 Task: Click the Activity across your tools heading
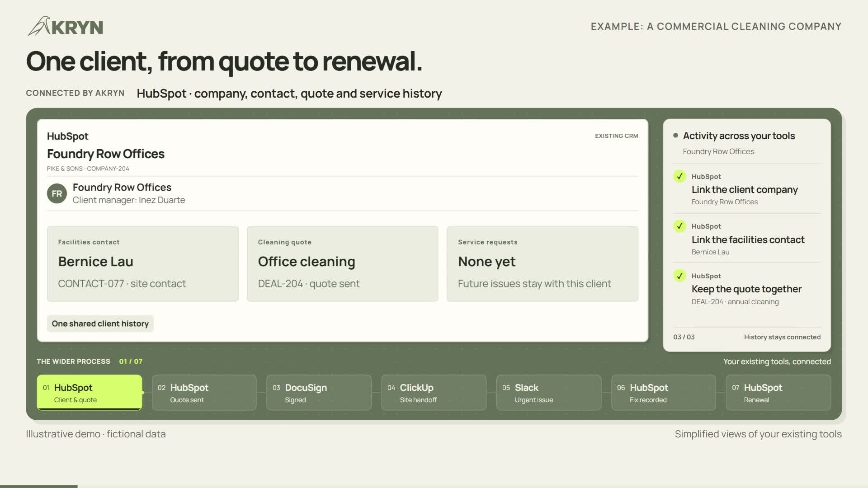click(x=739, y=136)
